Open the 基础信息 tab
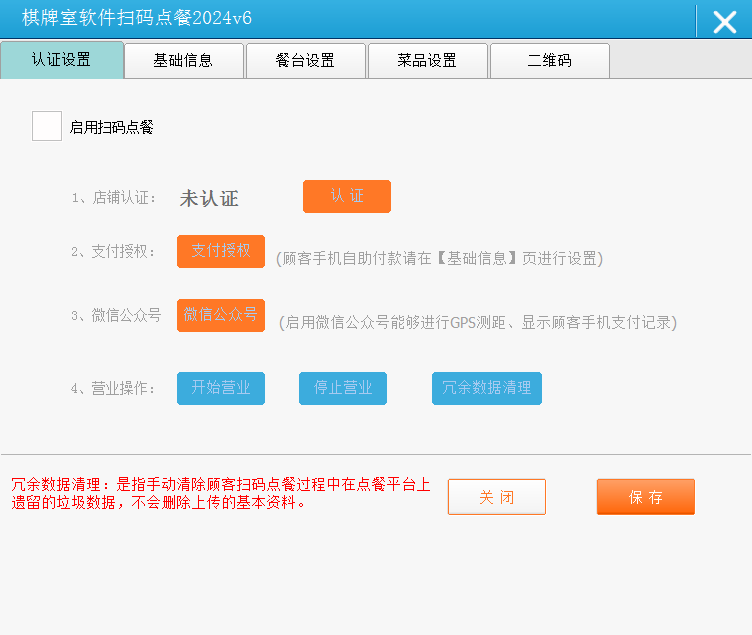The width and height of the screenshot is (752, 635). (183, 61)
